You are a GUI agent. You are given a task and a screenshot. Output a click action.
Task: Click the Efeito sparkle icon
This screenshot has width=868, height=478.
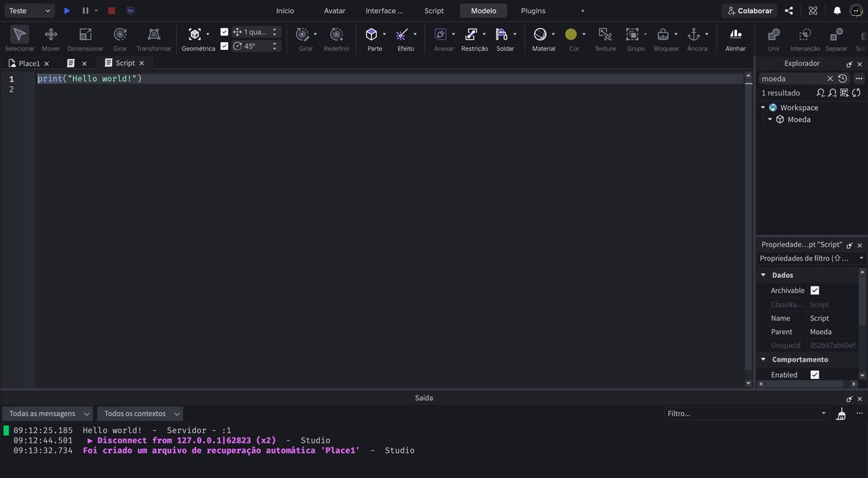402,34
